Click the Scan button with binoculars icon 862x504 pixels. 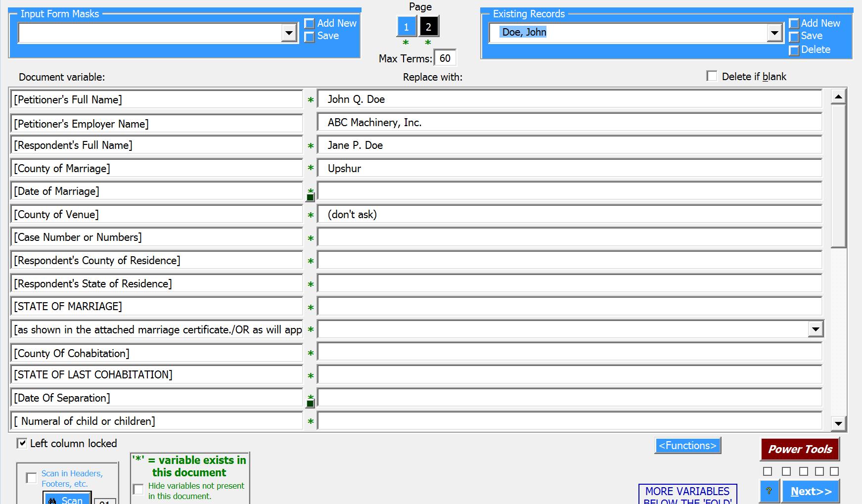67,499
